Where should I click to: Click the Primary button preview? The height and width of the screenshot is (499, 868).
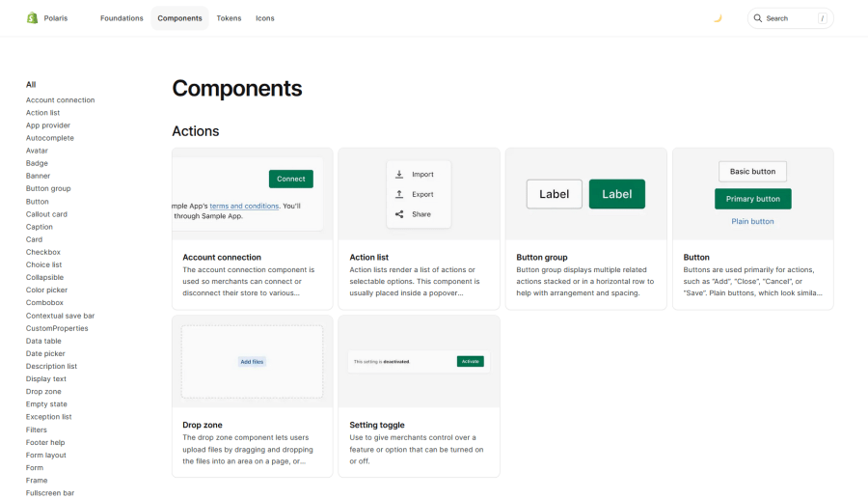pos(753,199)
